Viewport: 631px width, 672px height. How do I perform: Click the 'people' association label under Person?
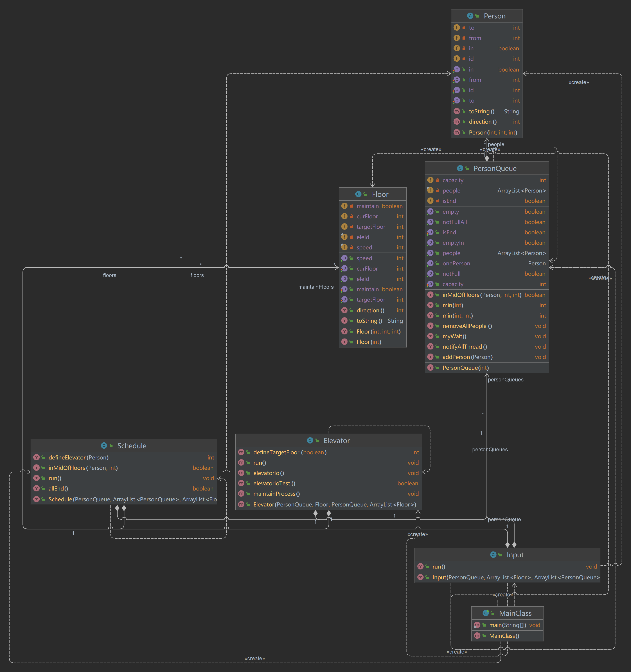[x=496, y=144]
